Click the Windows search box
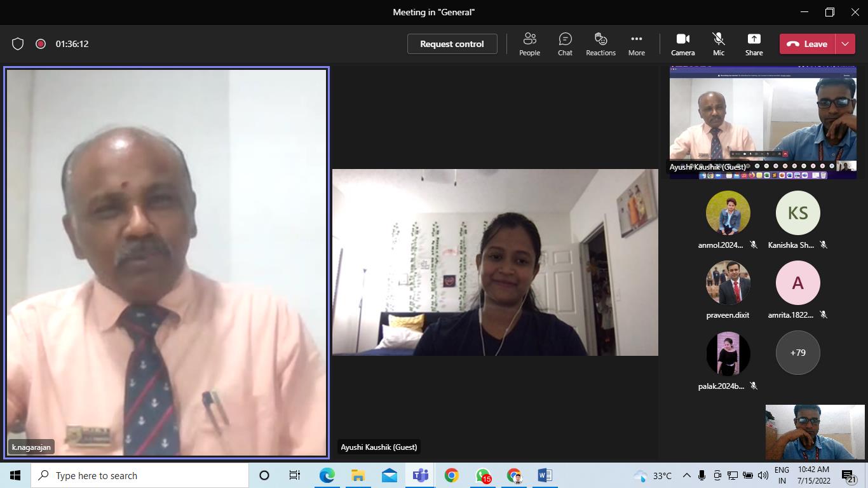868x488 pixels. click(140, 475)
